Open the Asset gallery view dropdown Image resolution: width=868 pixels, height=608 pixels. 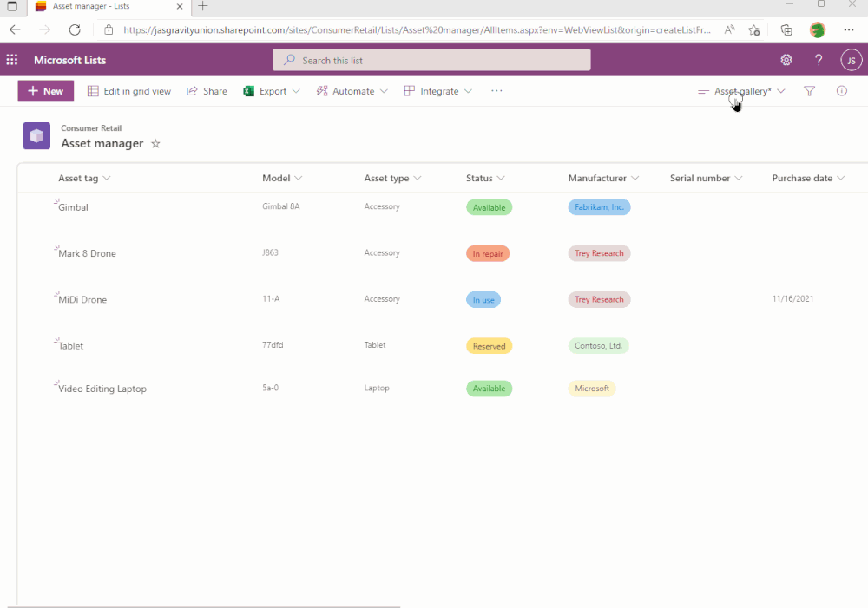742,90
